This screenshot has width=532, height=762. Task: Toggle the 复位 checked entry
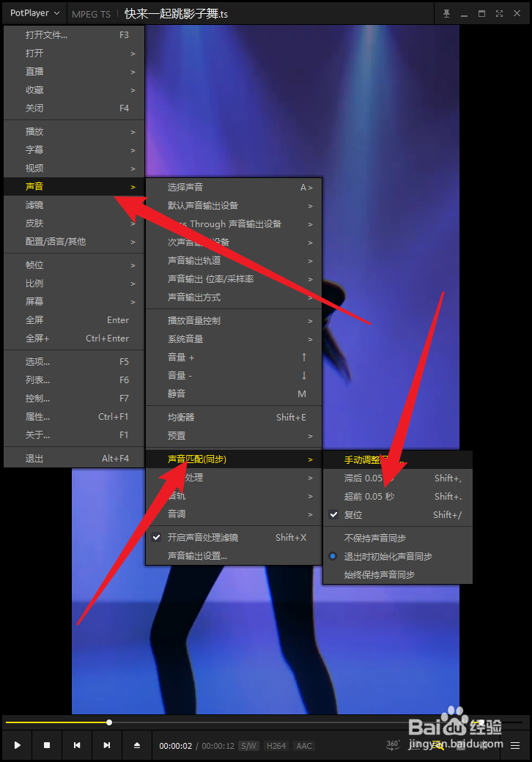pyautogui.click(x=397, y=514)
